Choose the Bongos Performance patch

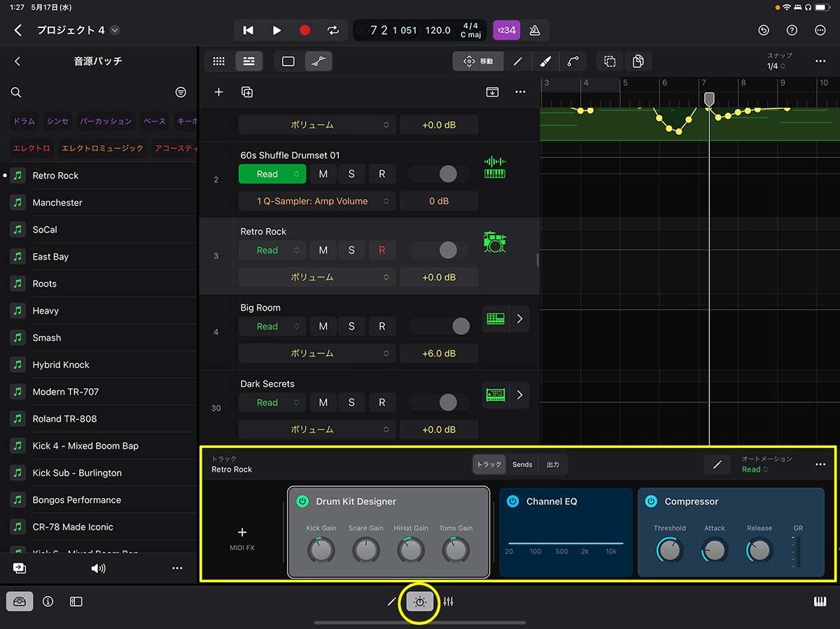click(x=99, y=500)
